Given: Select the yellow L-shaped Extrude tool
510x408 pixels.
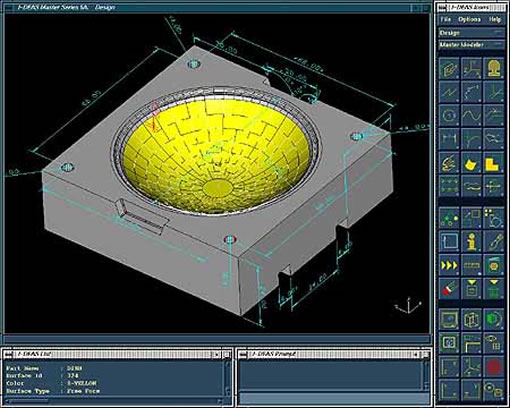Looking at the screenshot, I should 494,163.
